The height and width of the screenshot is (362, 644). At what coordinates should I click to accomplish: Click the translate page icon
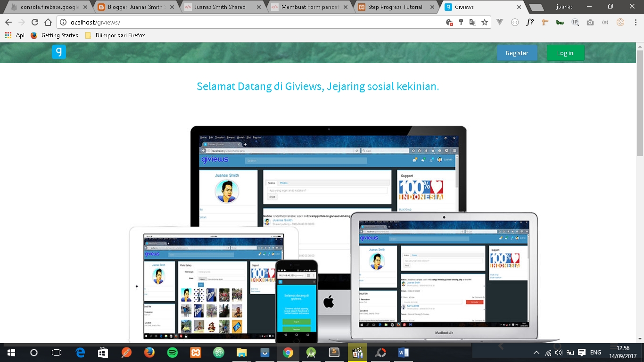coord(472,22)
